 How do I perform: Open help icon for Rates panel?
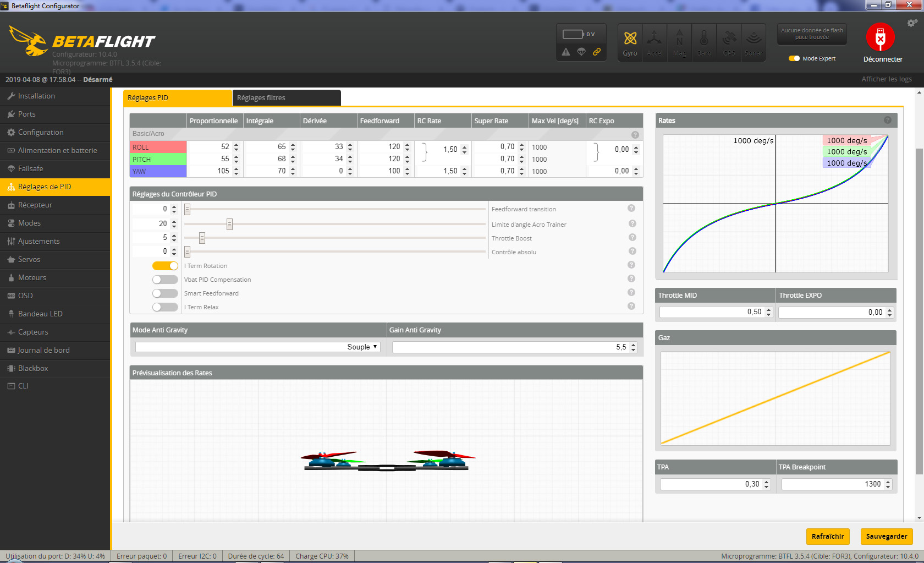888,120
